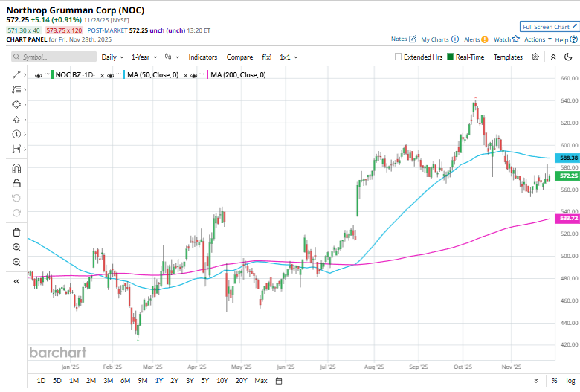The width and height of the screenshot is (580, 392).
Task: Zoom out with the magnifier minus icon
Action: 16,262
